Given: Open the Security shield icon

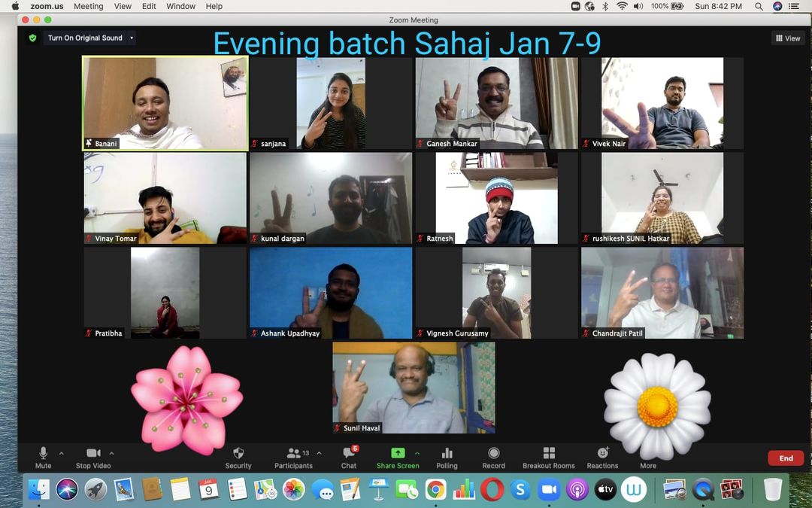Looking at the screenshot, I should [238, 454].
